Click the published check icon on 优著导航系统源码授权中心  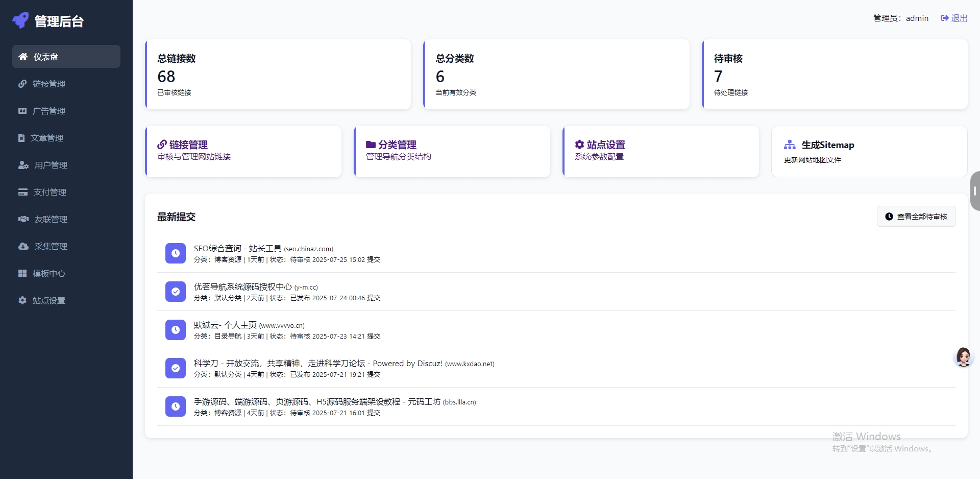pos(175,291)
